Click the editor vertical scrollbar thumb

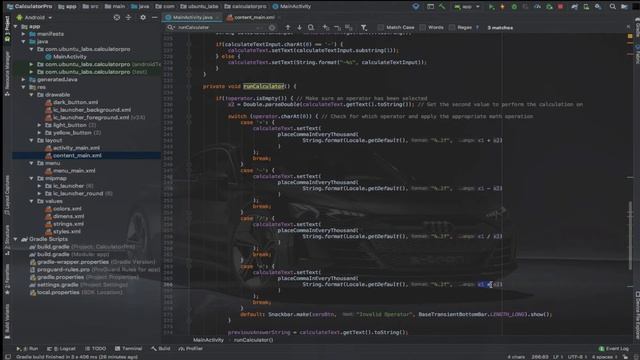[631, 237]
